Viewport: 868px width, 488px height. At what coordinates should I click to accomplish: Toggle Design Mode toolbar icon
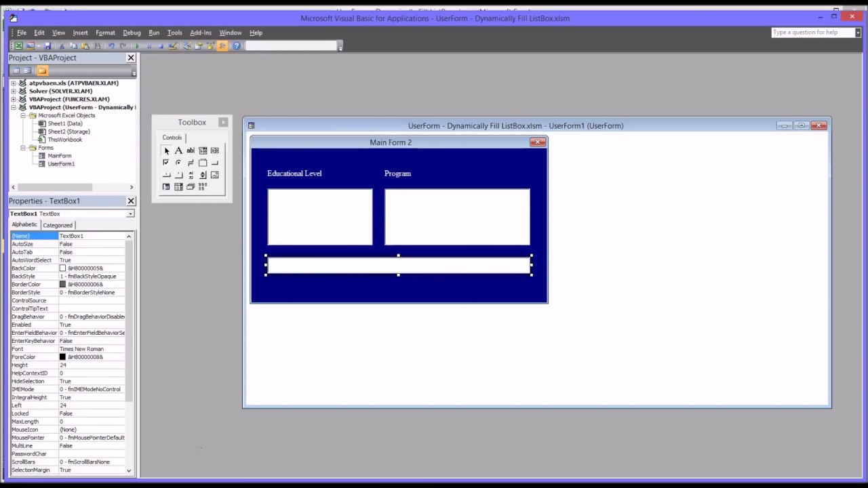[173, 46]
